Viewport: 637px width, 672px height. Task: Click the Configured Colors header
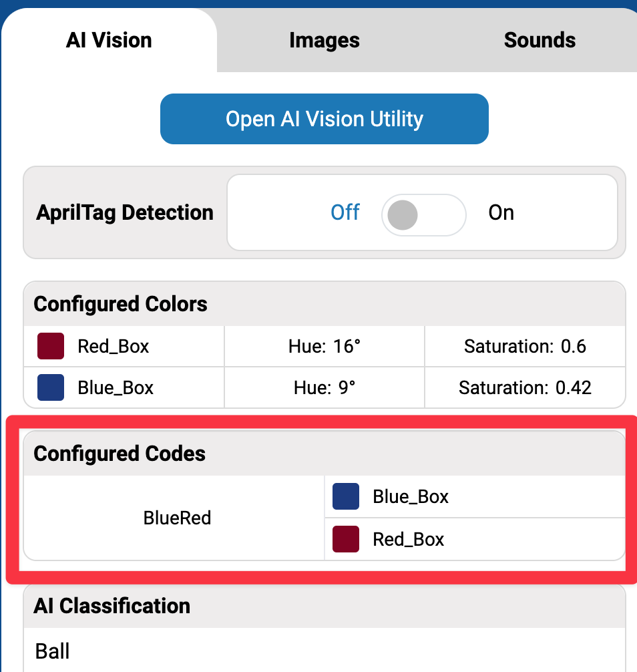[x=121, y=303]
